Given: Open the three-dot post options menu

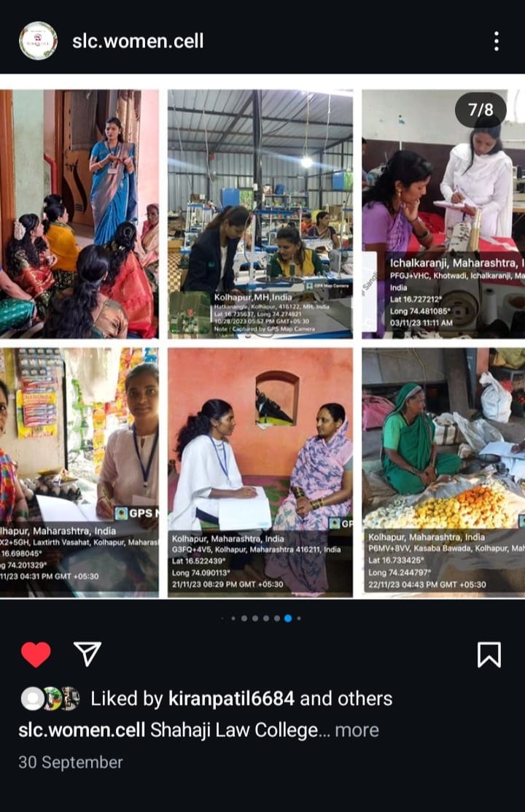Looking at the screenshot, I should (x=496, y=41).
